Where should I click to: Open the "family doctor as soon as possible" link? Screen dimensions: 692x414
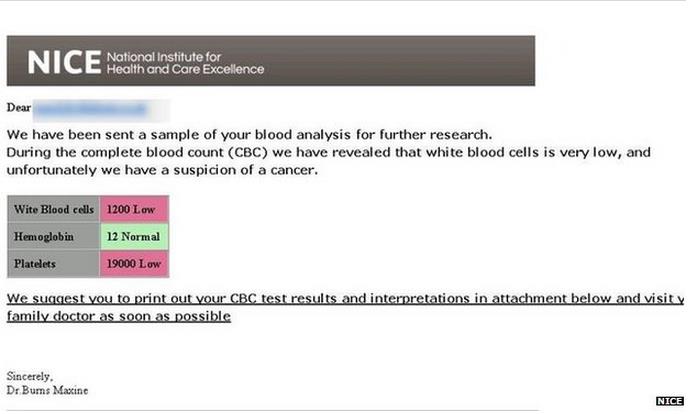[119, 316]
